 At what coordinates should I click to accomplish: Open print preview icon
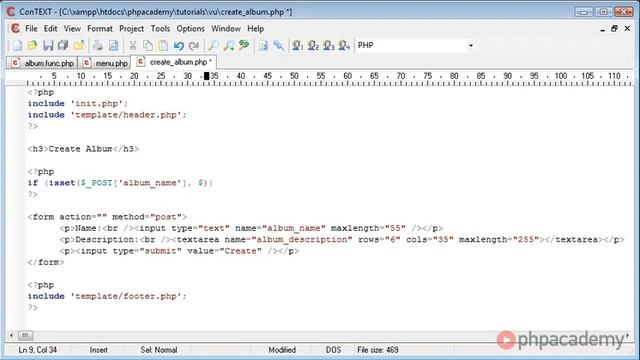click(113, 45)
